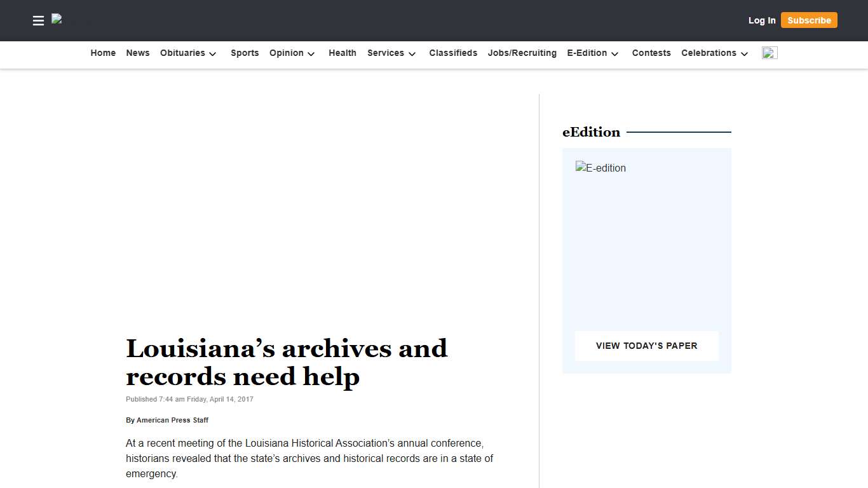Click VIEW TODAY'S PAPER button
The image size is (868, 488).
point(646,346)
